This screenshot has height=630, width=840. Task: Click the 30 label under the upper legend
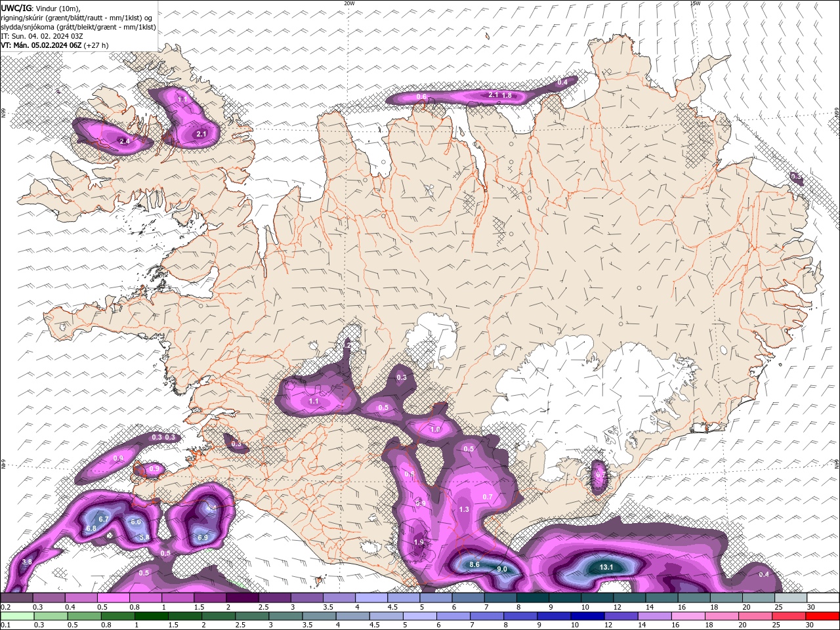pyautogui.click(x=811, y=607)
